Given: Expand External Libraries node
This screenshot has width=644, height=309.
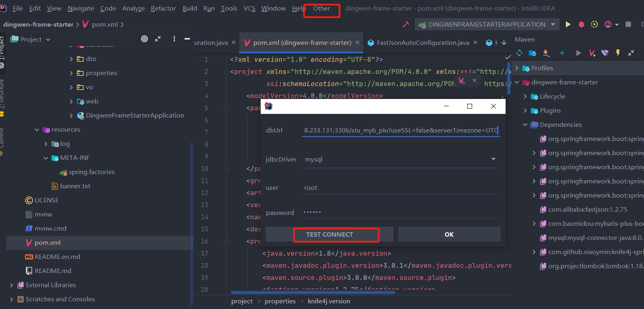Looking at the screenshot, I should click(11, 285).
